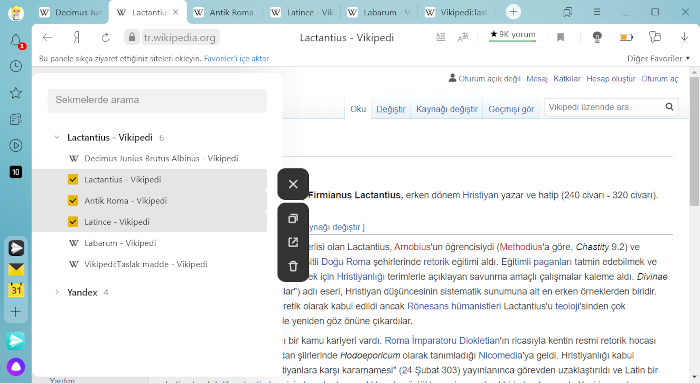
Task: Open the Kaynağı değiştir wiki tab
Action: coord(447,109)
